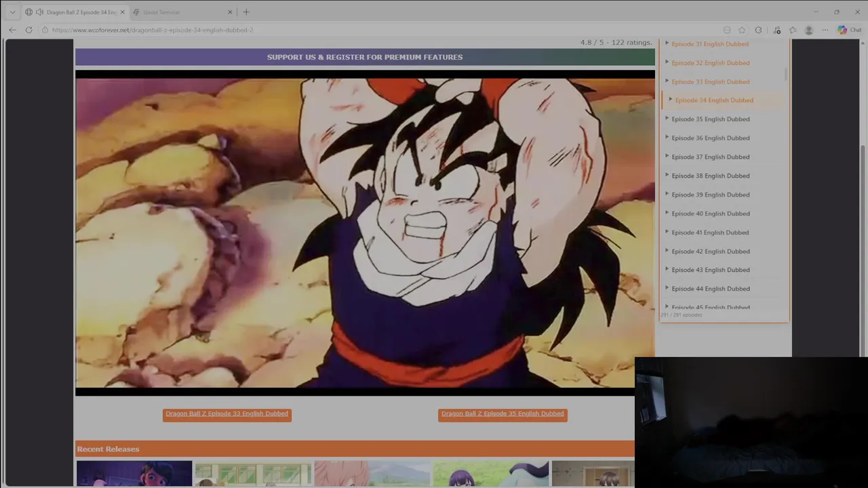View site information lock icon in address bar

click(x=45, y=30)
